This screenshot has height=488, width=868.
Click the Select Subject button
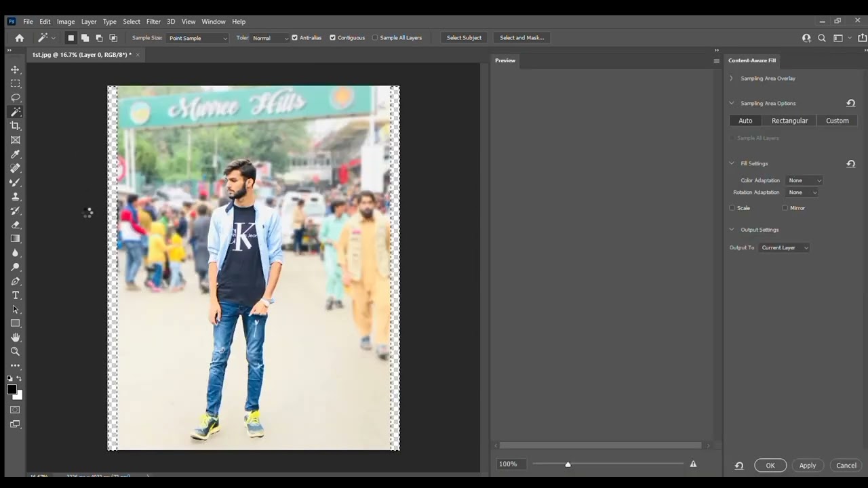(464, 38)
